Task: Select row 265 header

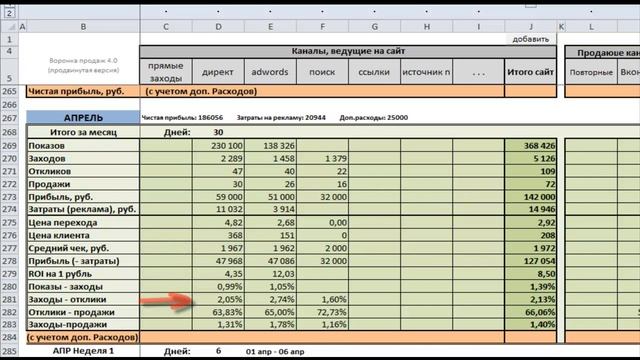Action: coord(9,91)
